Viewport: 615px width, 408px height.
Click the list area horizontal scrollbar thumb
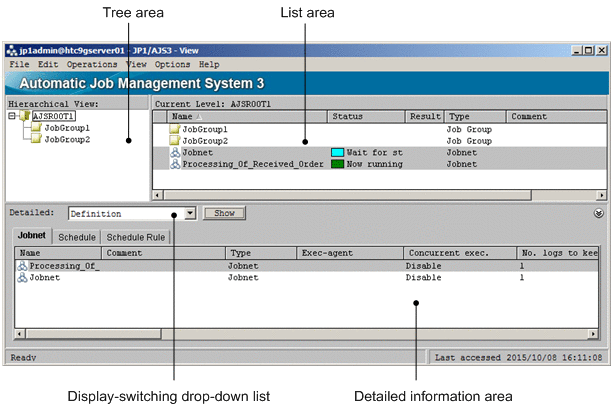coord(348,195)
